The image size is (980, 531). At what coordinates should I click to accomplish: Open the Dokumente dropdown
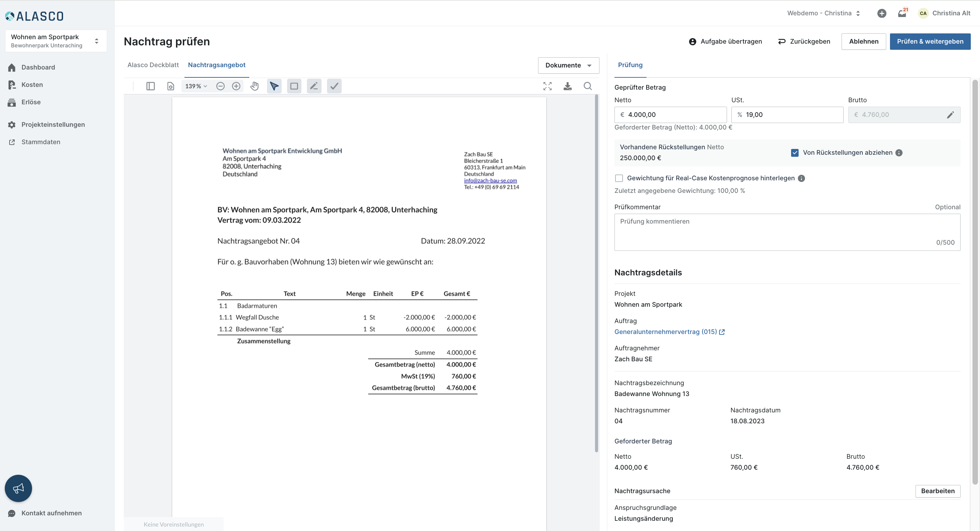[568, 65]
